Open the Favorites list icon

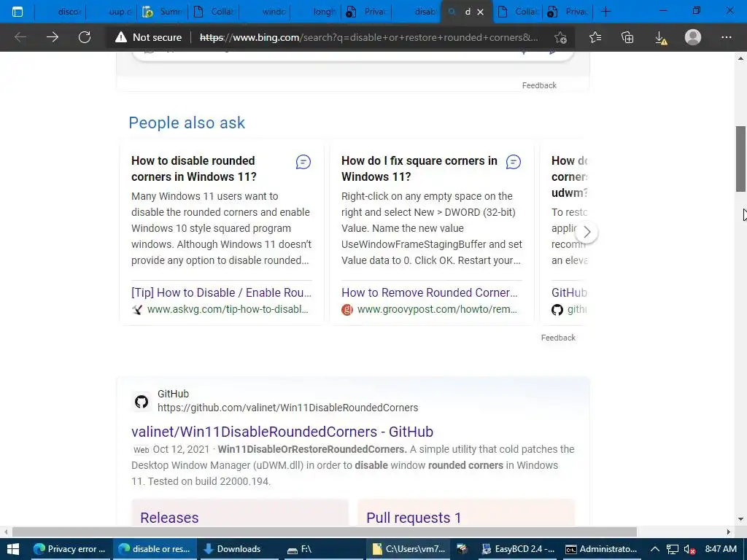(x=595, y=37)
